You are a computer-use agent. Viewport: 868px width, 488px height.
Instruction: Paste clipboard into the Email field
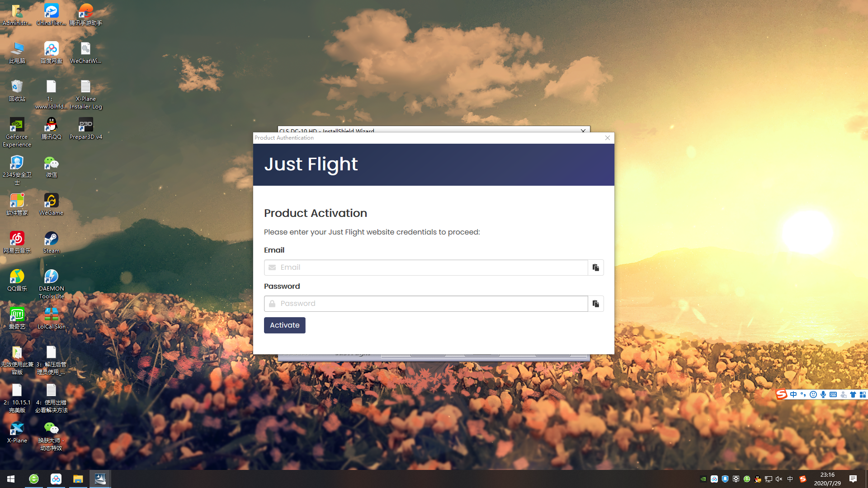point(596,267)
